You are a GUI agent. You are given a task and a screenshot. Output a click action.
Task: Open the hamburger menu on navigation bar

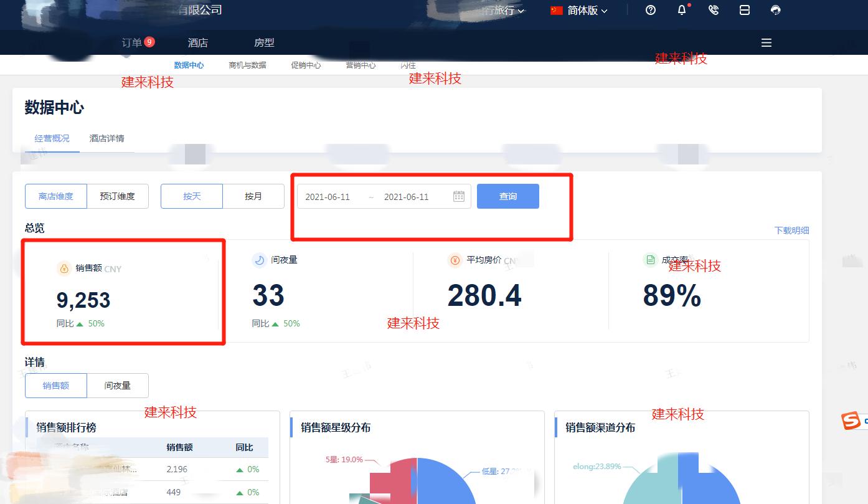[x=766, y=42]
